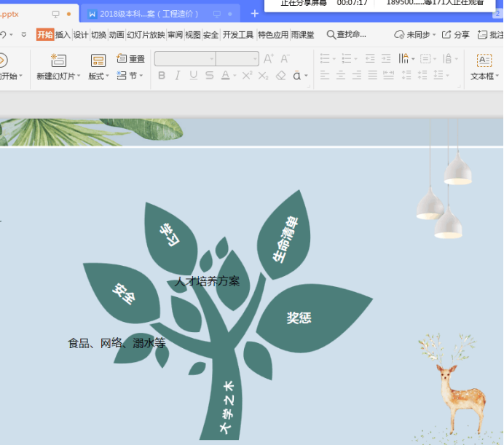Toggle underline formatting
504x445 pixels.
pyautogui.click(x=193, y=76)
